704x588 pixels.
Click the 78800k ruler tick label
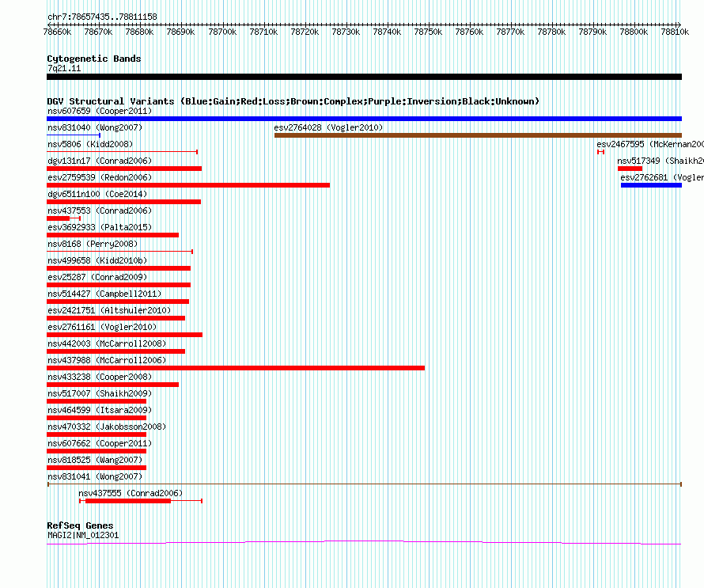tap(634, 32)
